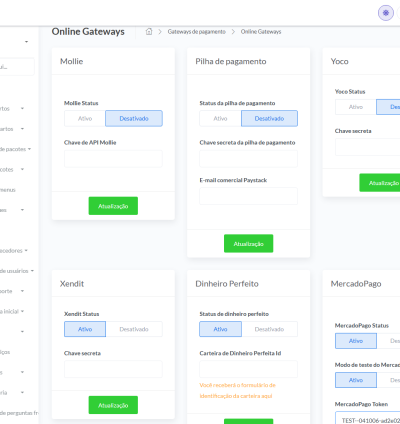Set Xendit Status to Ativo
This screenshot has height=424, width=400.
(x=85, y=329)
